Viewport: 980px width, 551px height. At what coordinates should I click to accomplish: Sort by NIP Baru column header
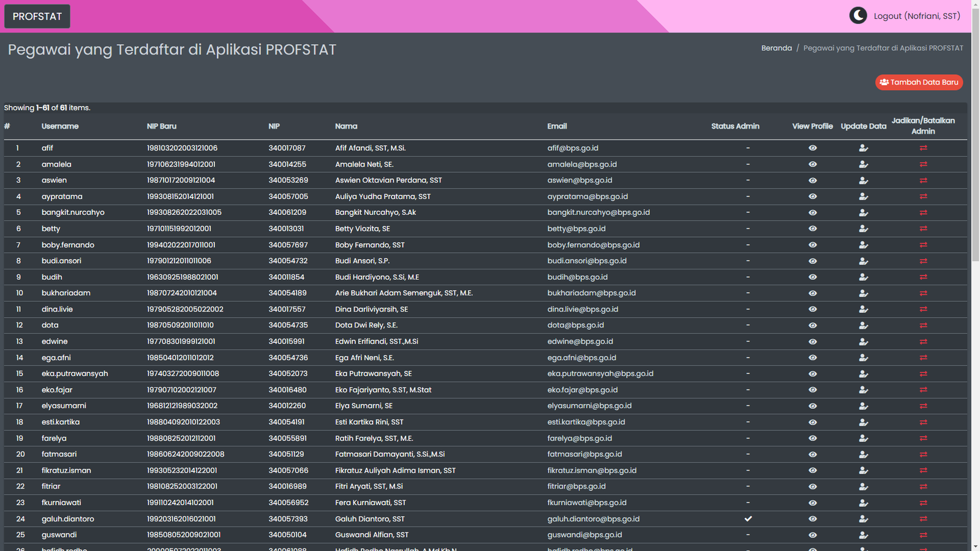point(162,126)
